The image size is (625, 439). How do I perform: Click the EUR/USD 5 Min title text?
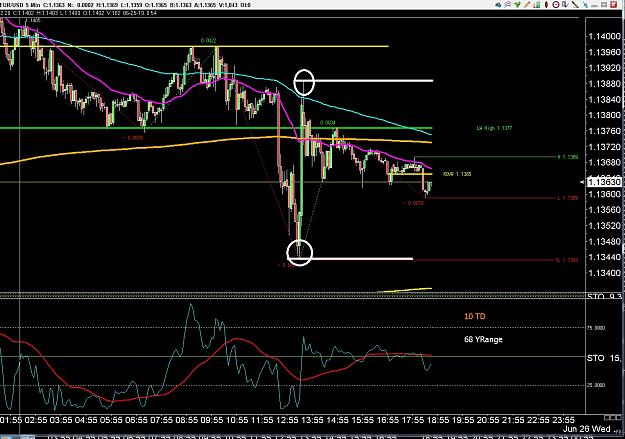pyautogui.click(x=20, y=5)
